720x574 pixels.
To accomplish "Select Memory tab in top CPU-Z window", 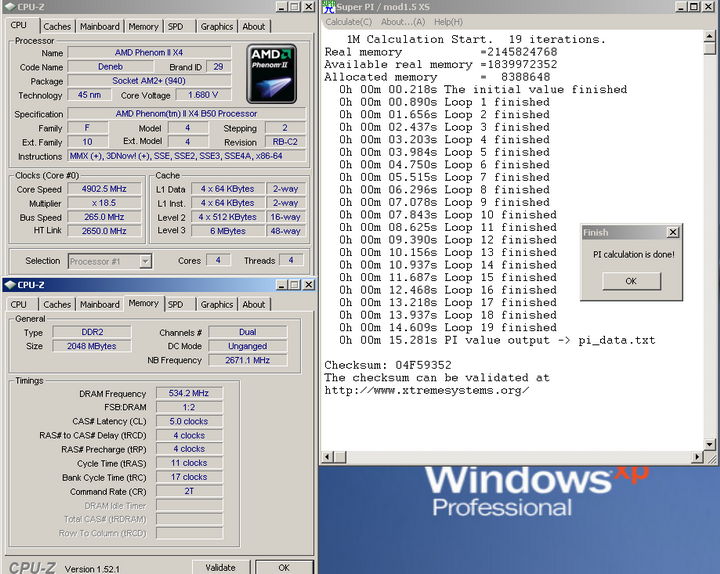I will (143, 27).
